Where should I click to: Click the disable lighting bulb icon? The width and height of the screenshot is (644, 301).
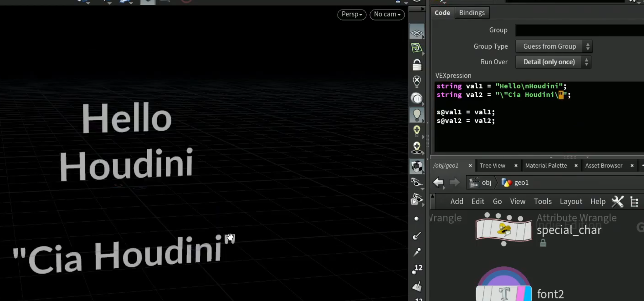click(416, 82)
